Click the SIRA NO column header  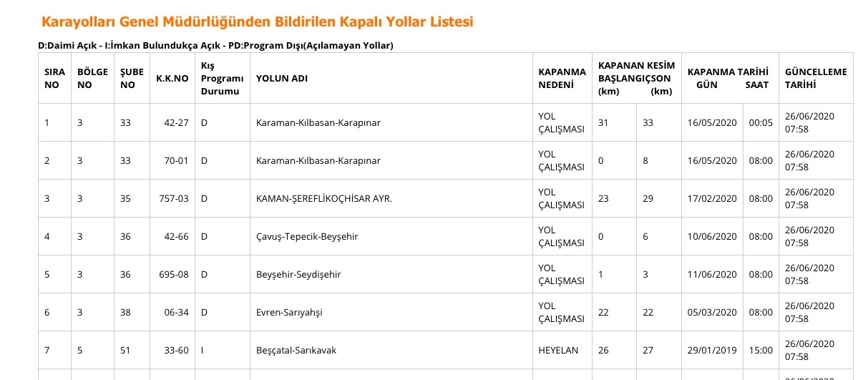point(55,78)
